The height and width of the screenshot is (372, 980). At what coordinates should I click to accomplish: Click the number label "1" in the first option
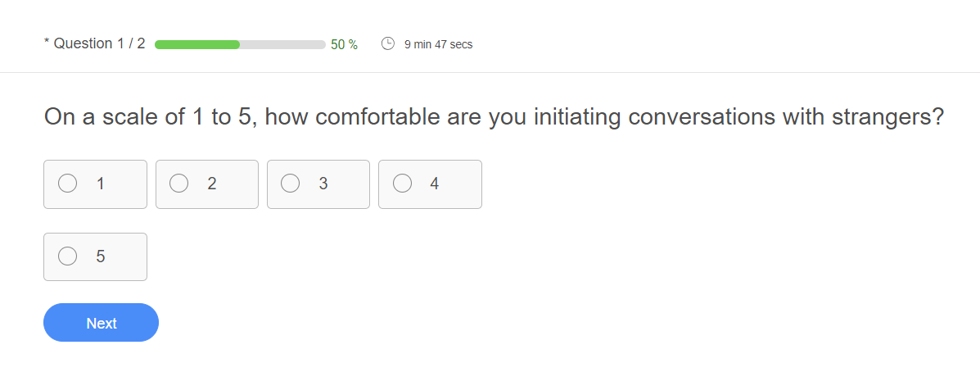point(101,184)
